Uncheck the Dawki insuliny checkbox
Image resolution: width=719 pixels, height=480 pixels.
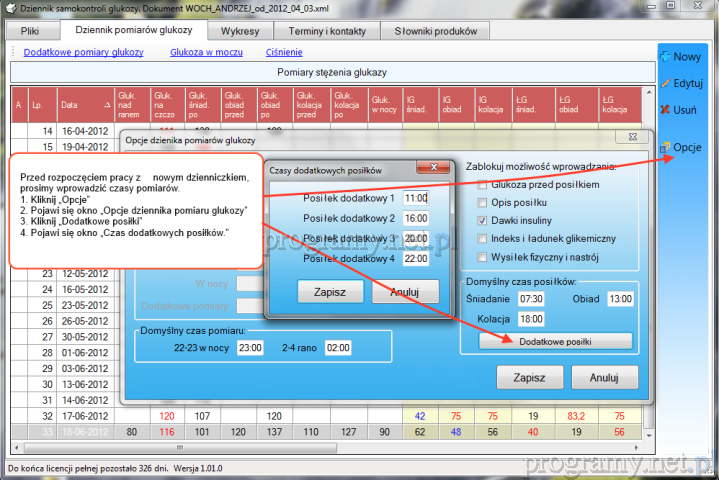point(484,220)
